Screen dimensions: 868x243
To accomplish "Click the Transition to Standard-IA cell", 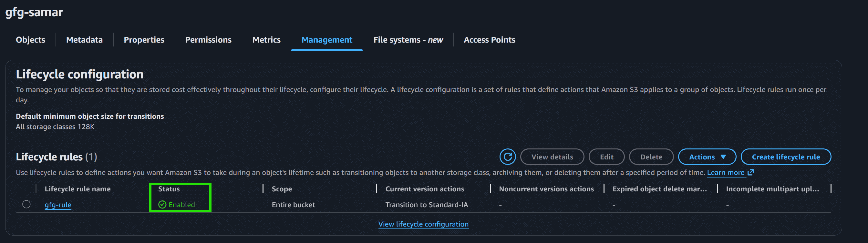I will click(x=427, y=205).
